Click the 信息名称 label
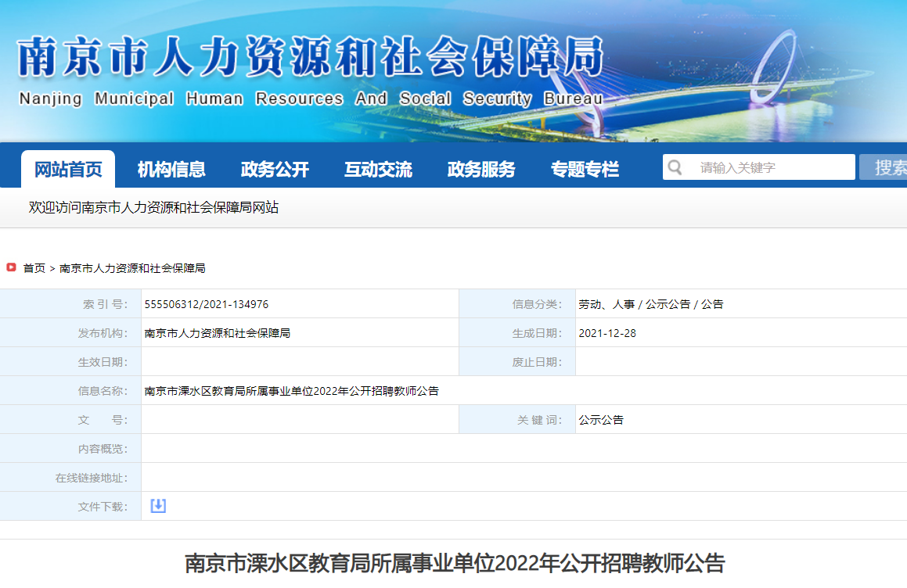The height and width of the screenshot is (588, 907). [x=103, y=391]
